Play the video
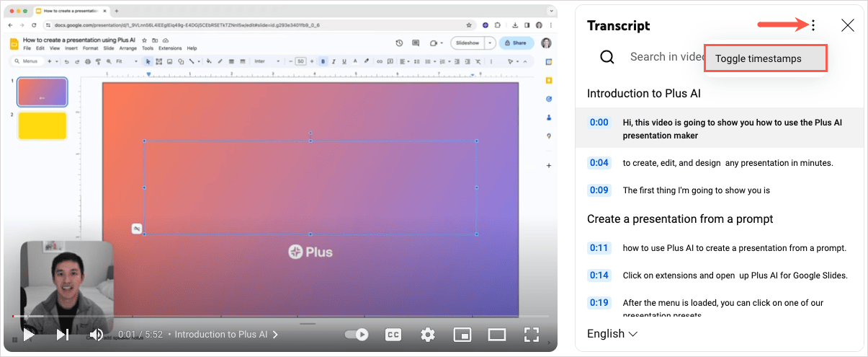Viewport: 868px width, 357px height. tap(28, 335)
